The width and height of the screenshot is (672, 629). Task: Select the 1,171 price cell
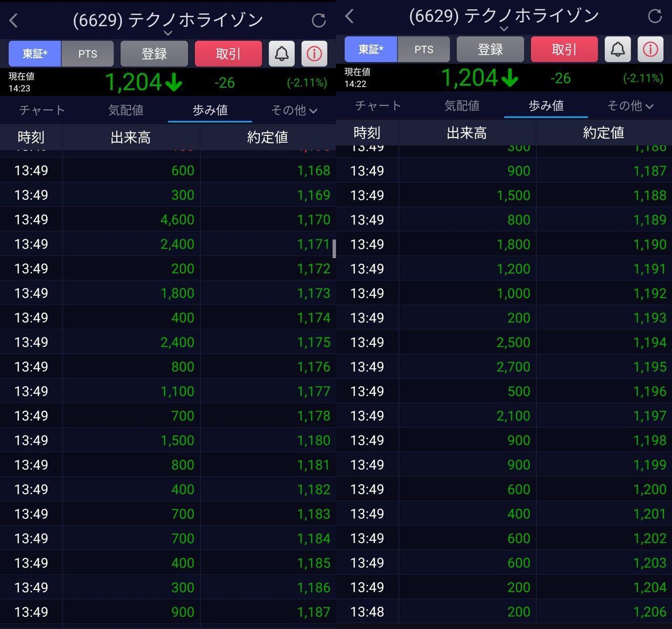[268, 244]
